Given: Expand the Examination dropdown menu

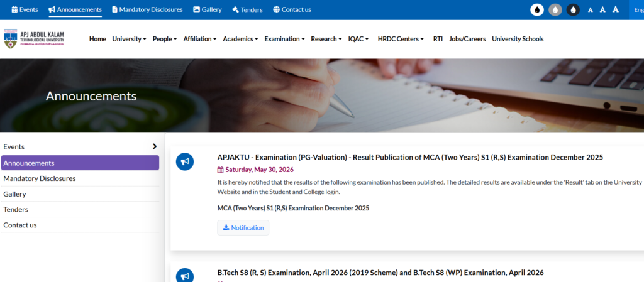Looking at the screenshot, I should tap(285, 39).
